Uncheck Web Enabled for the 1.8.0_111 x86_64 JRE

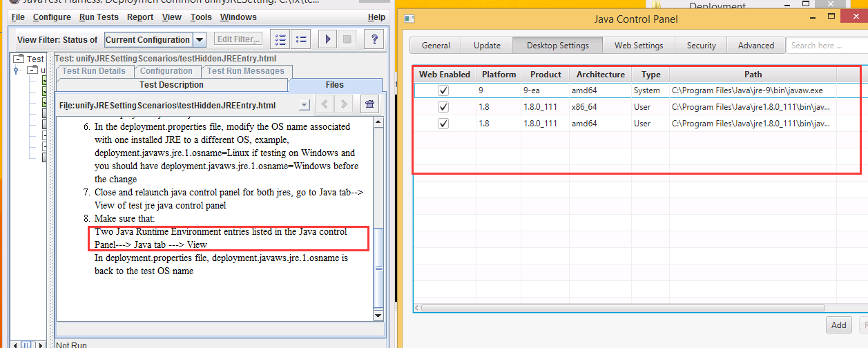(443, 107)
